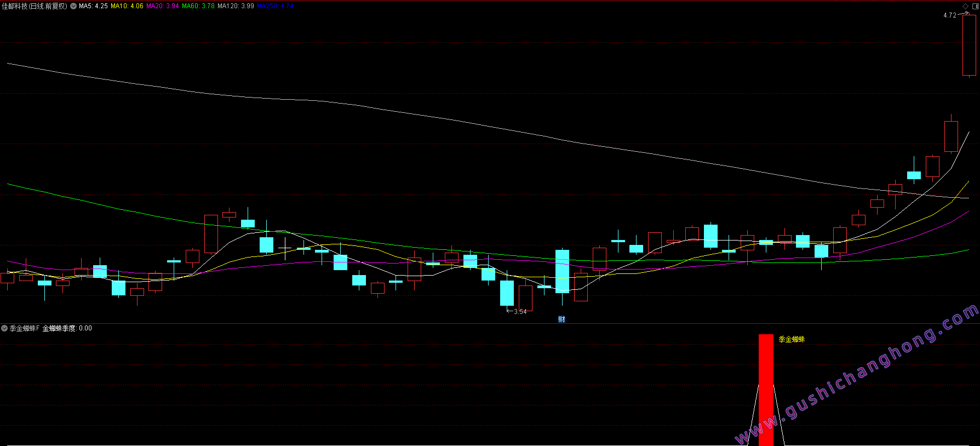Viewport: 980px width, 446px height.
Task: Click the MA5: 4.25 label
Action: tap(93, 6)
